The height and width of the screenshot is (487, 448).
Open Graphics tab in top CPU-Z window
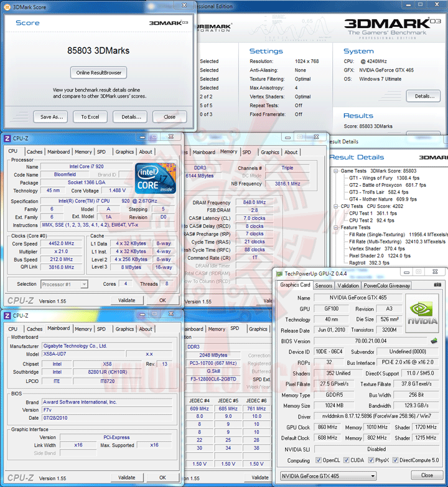tap(124, 152)
